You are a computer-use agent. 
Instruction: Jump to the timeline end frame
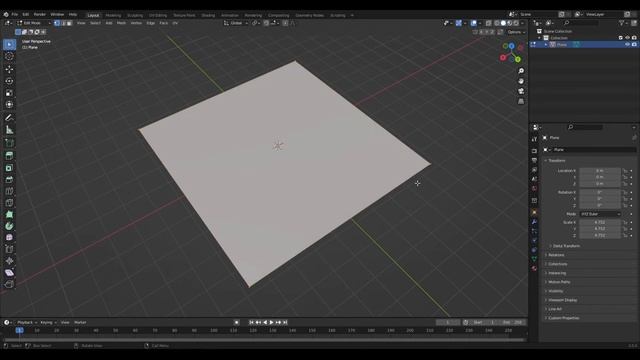pyautogui.click(x=285, y=322)
